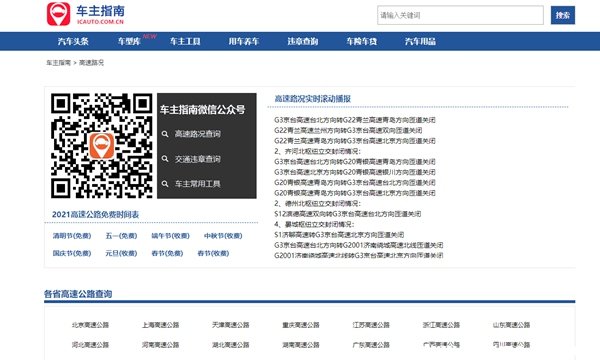Open the 车主工具 menu item
The width and height of the screenshot is (600, 360).
[185, 41]
